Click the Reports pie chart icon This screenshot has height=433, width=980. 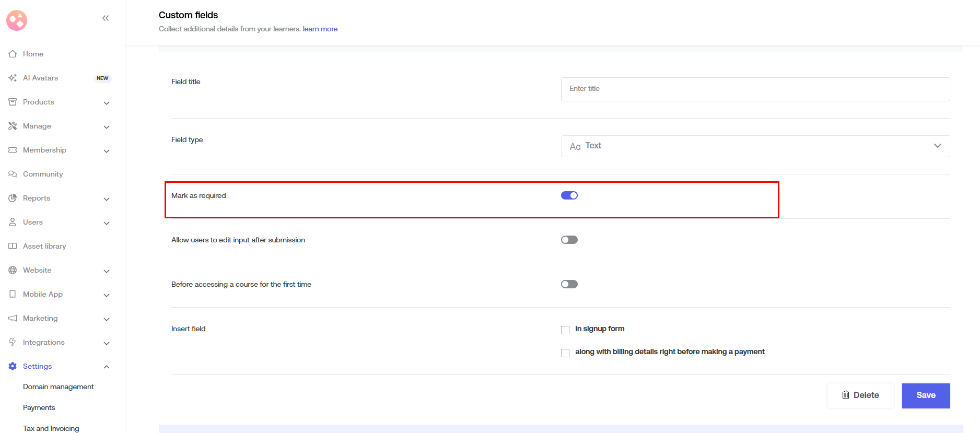pos(13,198)
